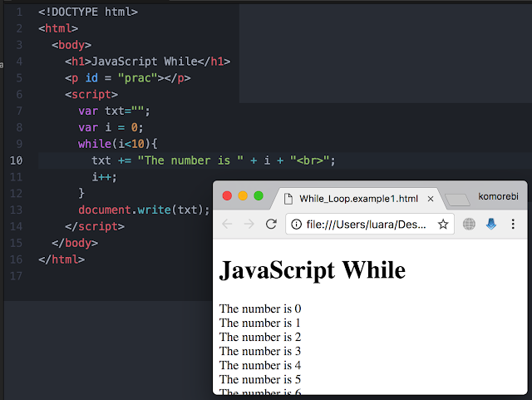Click the site info icon in address bar
Image resolution: width=532 pixels, height=400 pixels.
(x=296, y=224)
